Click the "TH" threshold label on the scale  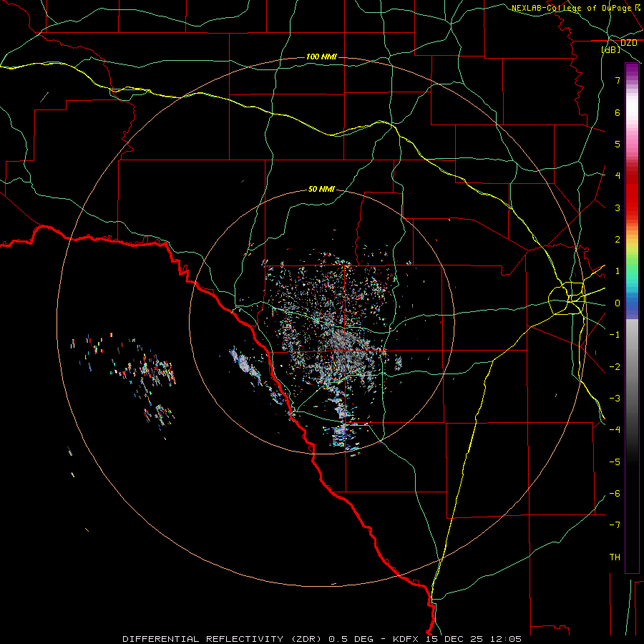(x=615, y=557)
